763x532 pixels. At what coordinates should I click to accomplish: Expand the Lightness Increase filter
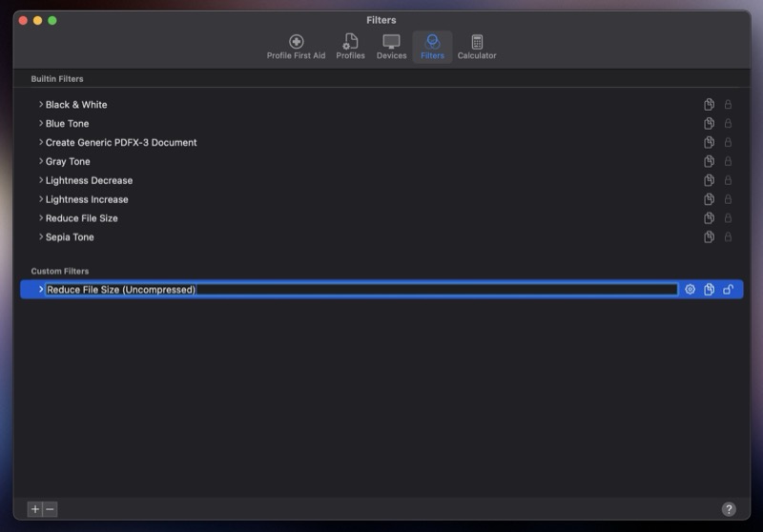(41, 199)
